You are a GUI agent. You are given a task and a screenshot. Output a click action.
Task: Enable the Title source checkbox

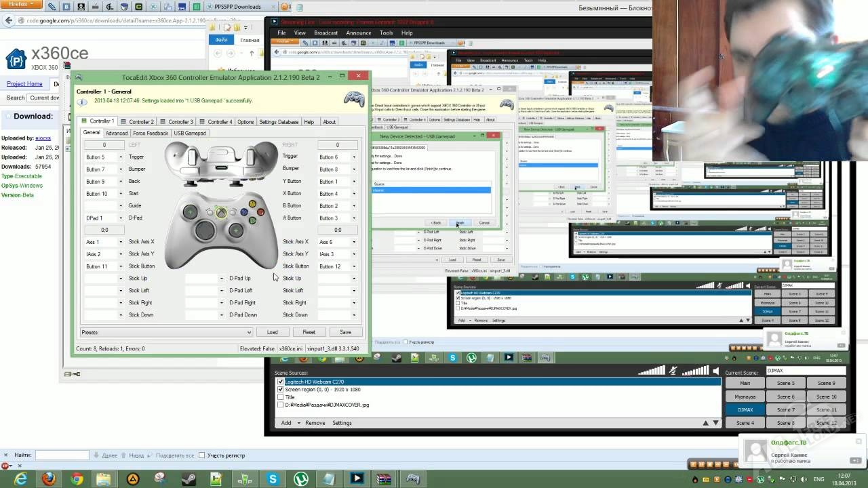coord(281,397)
